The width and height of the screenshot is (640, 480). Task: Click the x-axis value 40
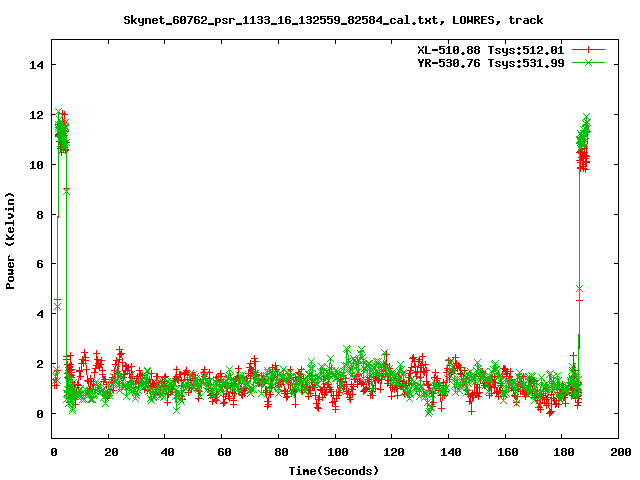click(x=167, y=452)
